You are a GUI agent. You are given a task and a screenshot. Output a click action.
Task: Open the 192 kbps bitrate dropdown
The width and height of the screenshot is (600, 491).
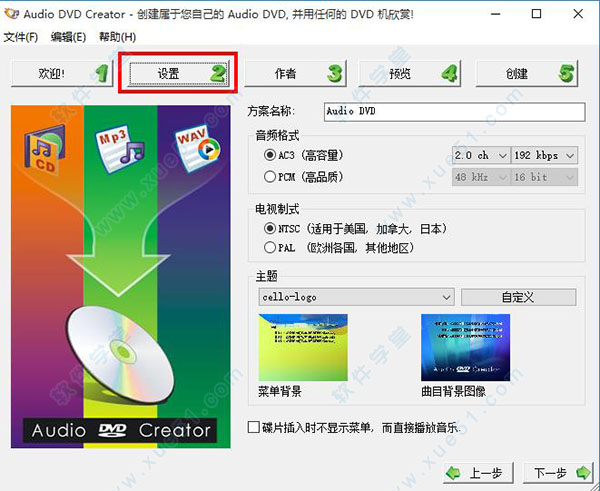pos(545,156)
